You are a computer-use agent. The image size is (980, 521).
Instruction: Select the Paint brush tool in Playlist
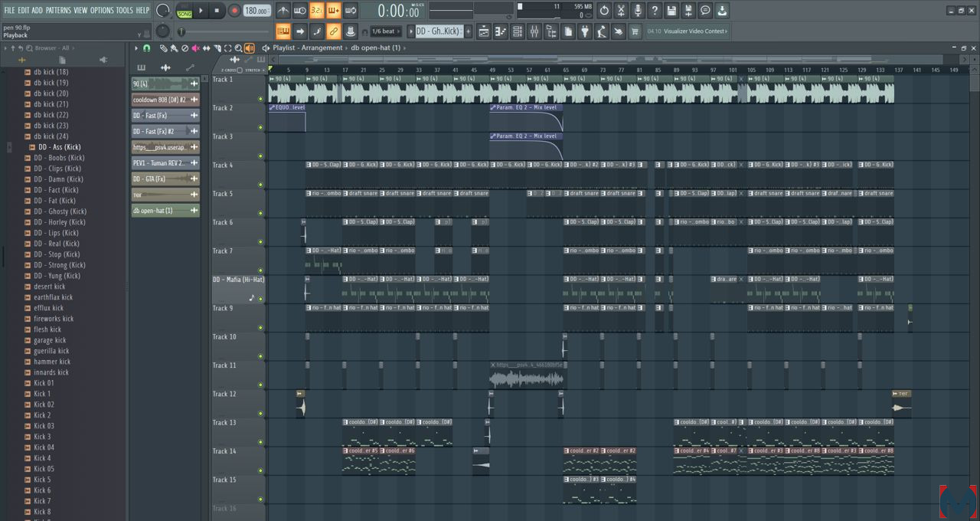coord(174,48)
